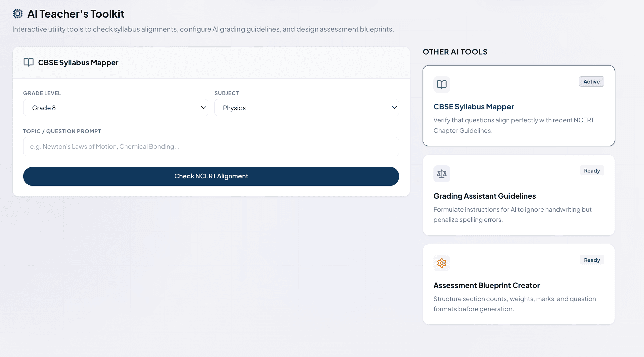This screenshot has height=357, width=644.
Task: Click the open book icon in Syllabus Mapper header
Action: [29, 62]
